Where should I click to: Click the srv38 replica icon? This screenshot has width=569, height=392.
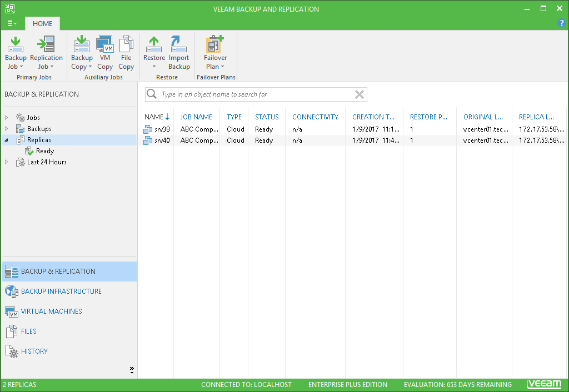pyautogui.click(x=148, y=129)
